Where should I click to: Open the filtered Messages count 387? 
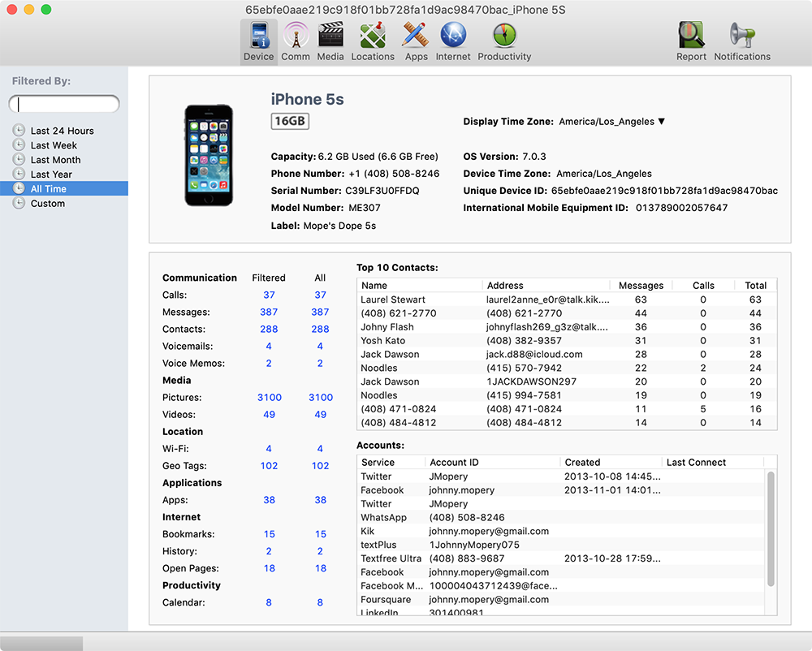tap(269, 312)
